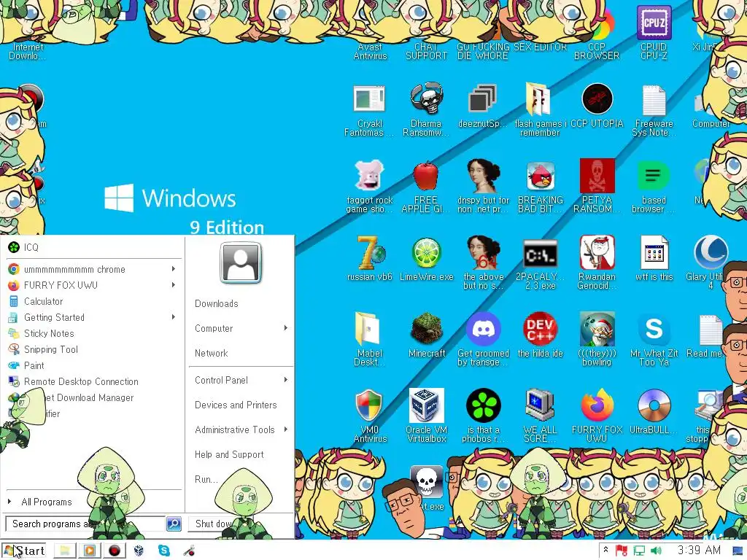The image size is (747, 560).
Task: Open the network tray icon
Action: coord(639,551)
